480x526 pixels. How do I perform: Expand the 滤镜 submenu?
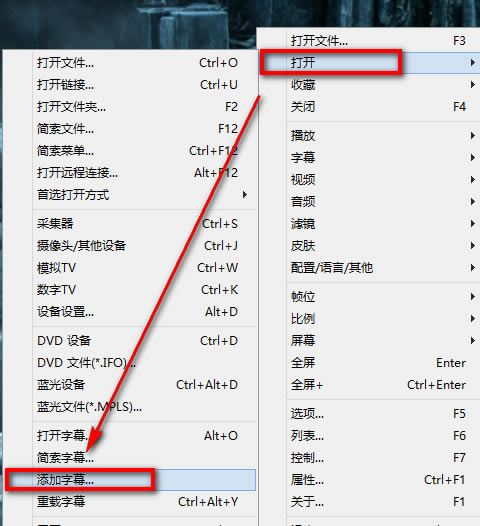coord(384,224)
